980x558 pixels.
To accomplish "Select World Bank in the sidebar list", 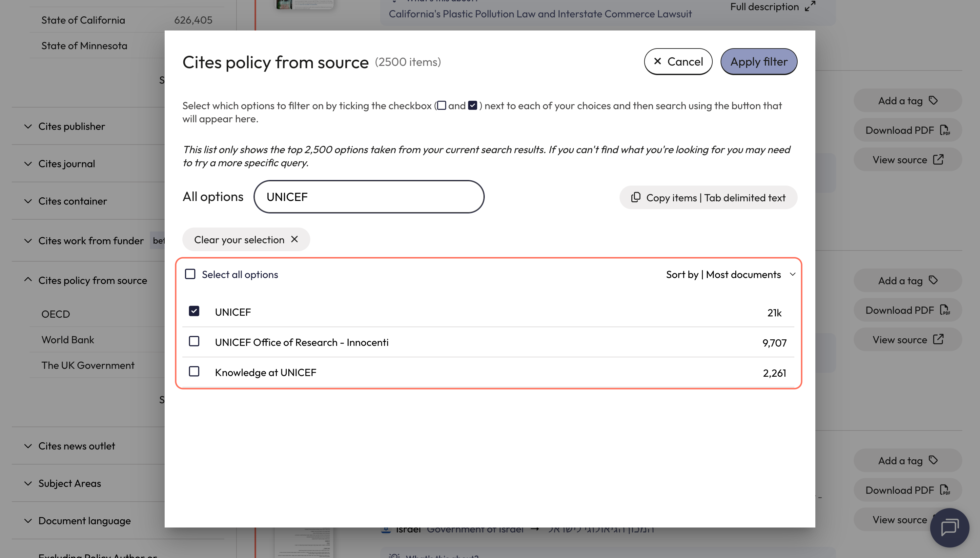I will click(68, 340).
